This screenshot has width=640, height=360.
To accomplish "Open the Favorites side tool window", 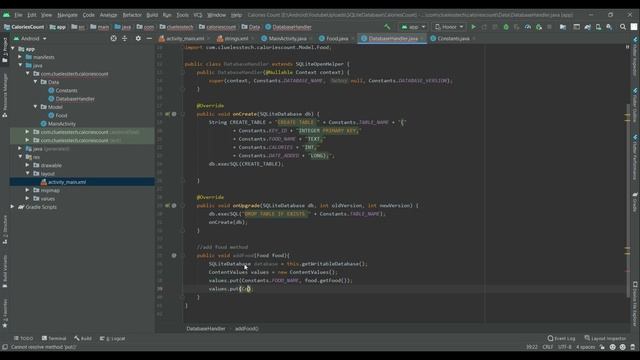I will (x=5, y=313).
